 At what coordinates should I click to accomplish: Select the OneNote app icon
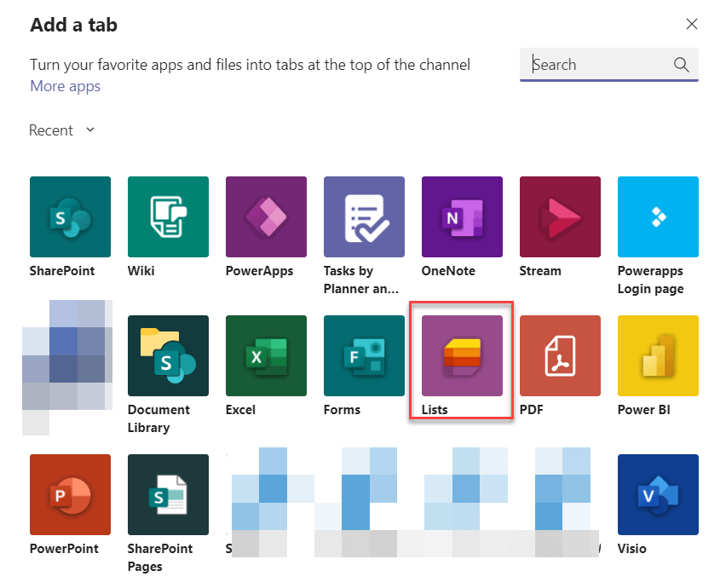tap(462, 216)
